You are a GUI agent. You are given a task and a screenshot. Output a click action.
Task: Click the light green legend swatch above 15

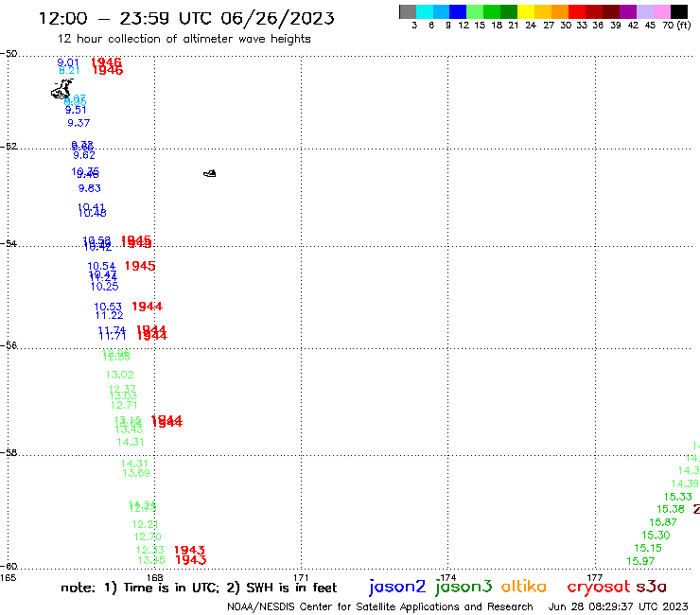pyautogui.click(x=475, y=11)
